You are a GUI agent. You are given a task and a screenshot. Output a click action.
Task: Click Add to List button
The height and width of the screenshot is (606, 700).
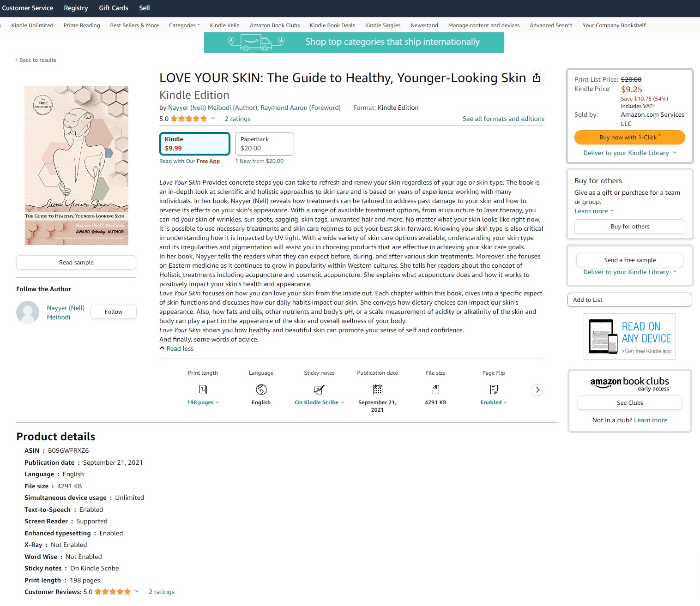coord(630,300)
